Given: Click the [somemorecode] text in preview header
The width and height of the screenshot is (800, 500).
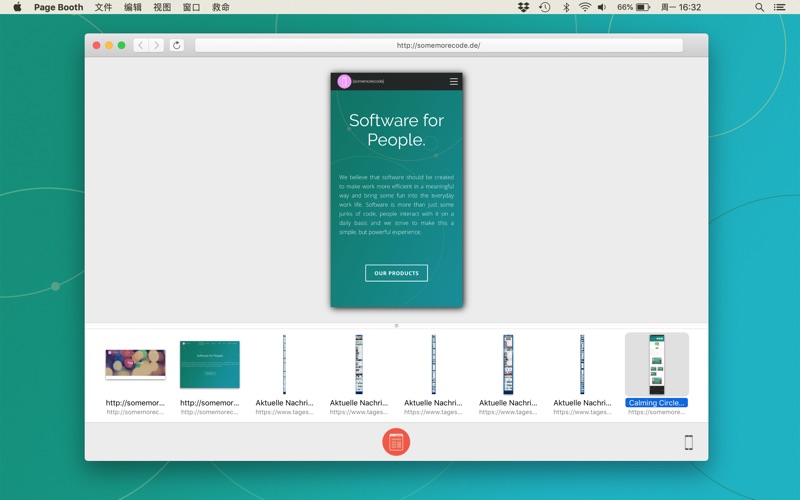Looking at the screenshot, I should (x=368, y=81).
